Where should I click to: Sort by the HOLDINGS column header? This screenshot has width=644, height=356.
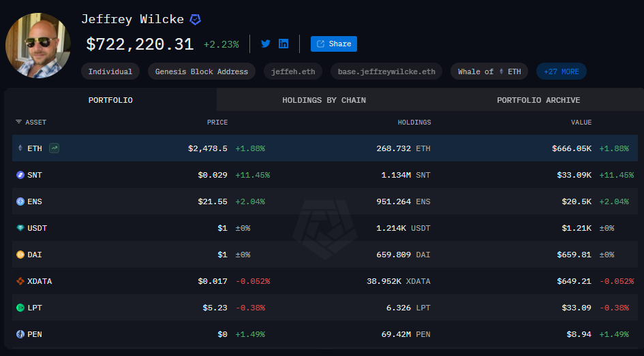pos(414,123)
